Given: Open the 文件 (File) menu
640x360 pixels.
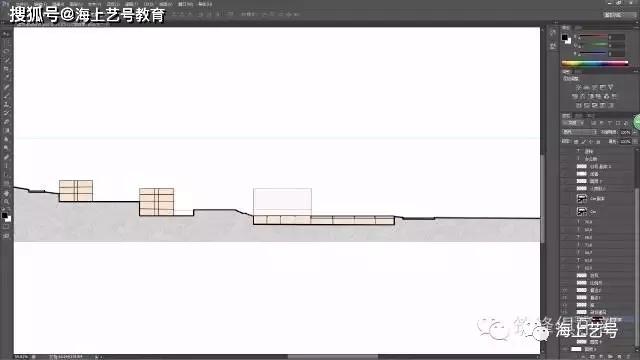Looking at the screenshot, I should [21, 4].
